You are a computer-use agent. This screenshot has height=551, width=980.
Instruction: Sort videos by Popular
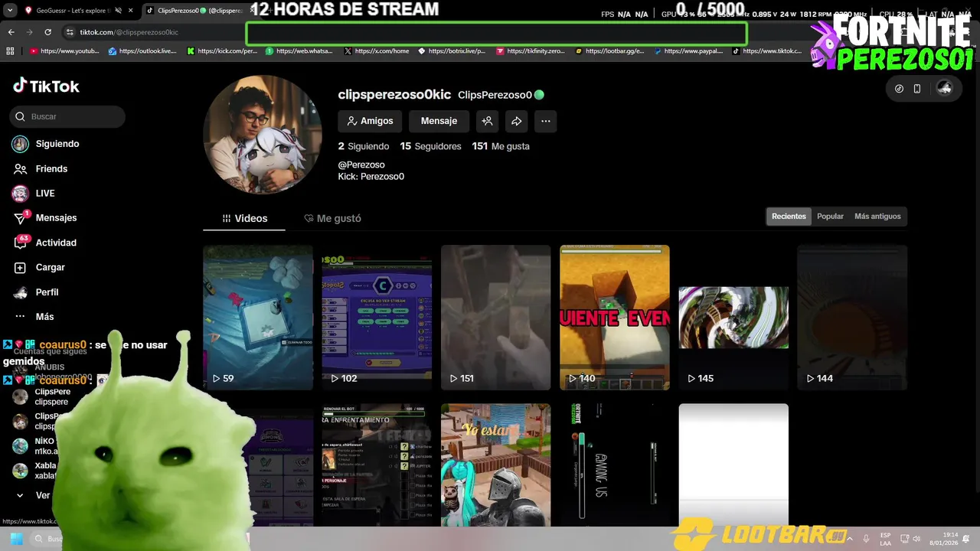coord(830,217)
